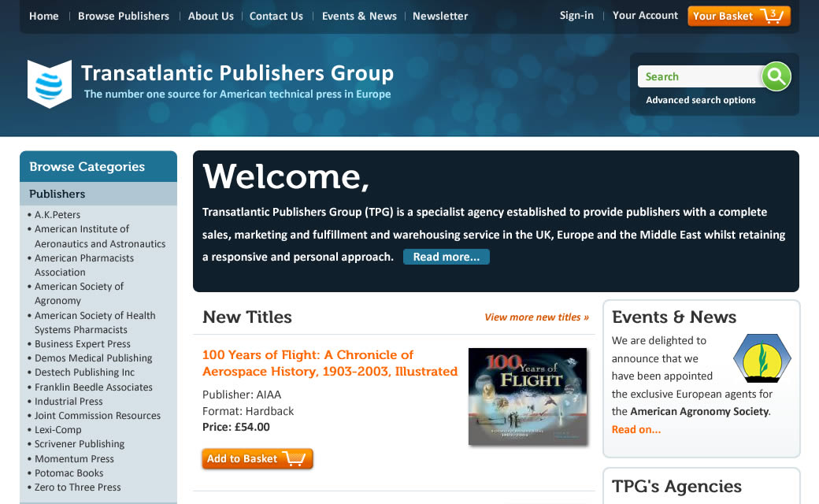Click the Transatlantic Publishers Group logo icon
Viewport: 819px width, 504px height.
point(50,83)
